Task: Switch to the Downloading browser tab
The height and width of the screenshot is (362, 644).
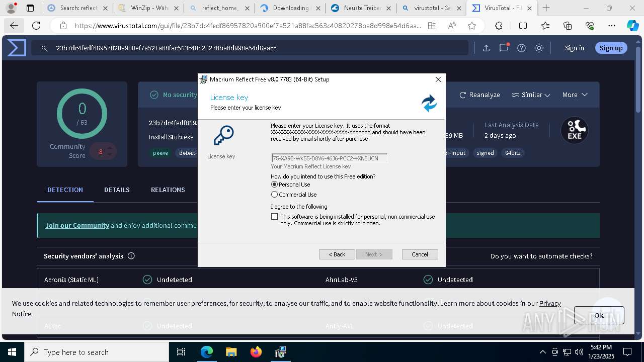Action: click(x=289, y=8)
